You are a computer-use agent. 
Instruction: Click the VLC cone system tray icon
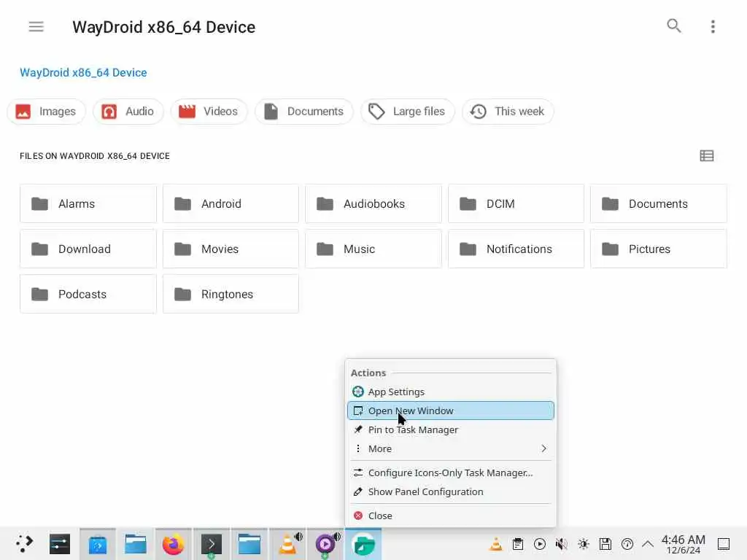496,544
